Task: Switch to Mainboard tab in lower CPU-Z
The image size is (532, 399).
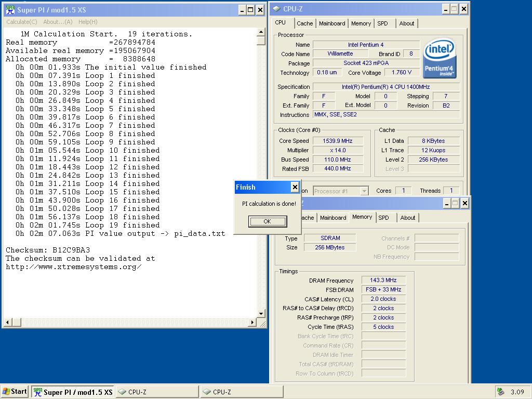Action: pos(333,218)
